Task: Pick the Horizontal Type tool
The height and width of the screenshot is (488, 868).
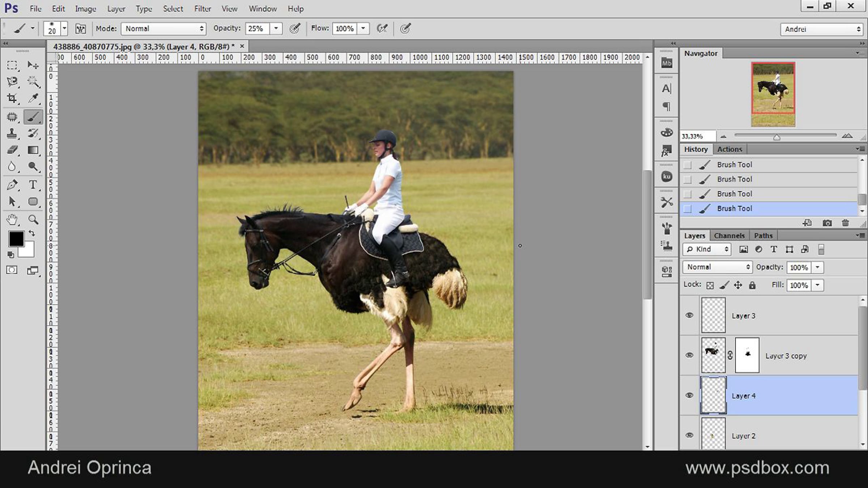Action: pyautogui.click(x=33, y=185)
